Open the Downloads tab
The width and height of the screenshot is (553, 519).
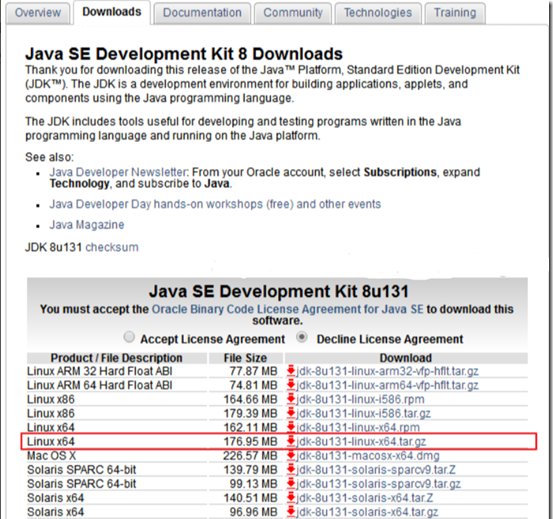point(112,12)
